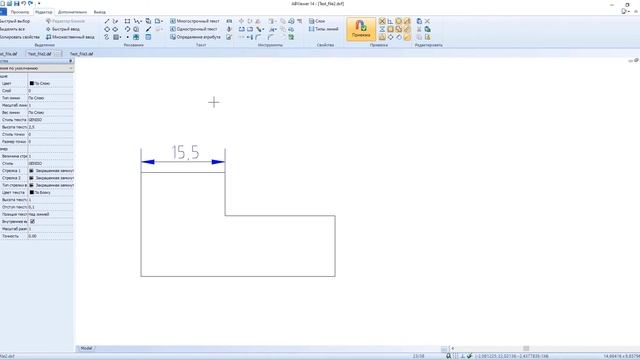Click the Высота текста 2,5 value field
This screenshot has height=360, width=640.
(x=51, y=127)
